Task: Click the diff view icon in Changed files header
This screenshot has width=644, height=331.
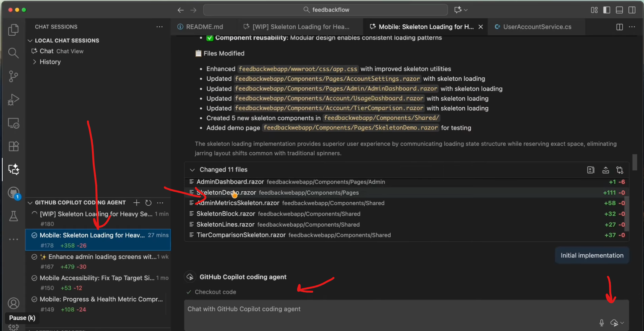Action: point(591,170)
